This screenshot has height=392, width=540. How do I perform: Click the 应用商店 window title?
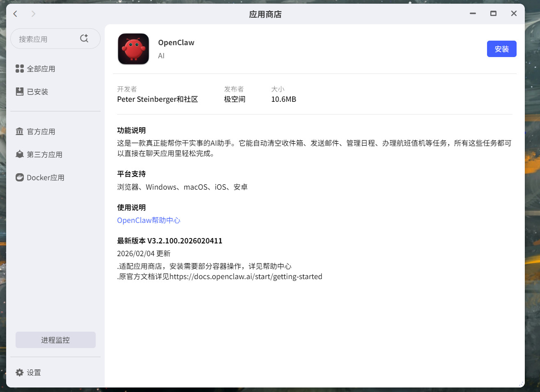pos(265,14)
